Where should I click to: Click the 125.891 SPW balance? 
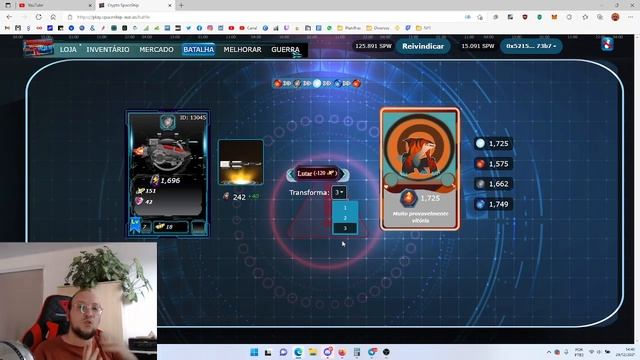[373, 46]
